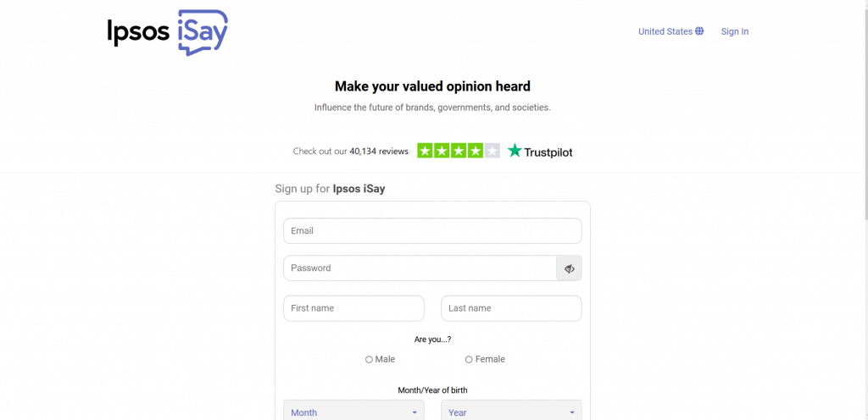The width and height of the screenshot is (868, 420).
Task: Open United States country selector
Action: coord(671,31)
